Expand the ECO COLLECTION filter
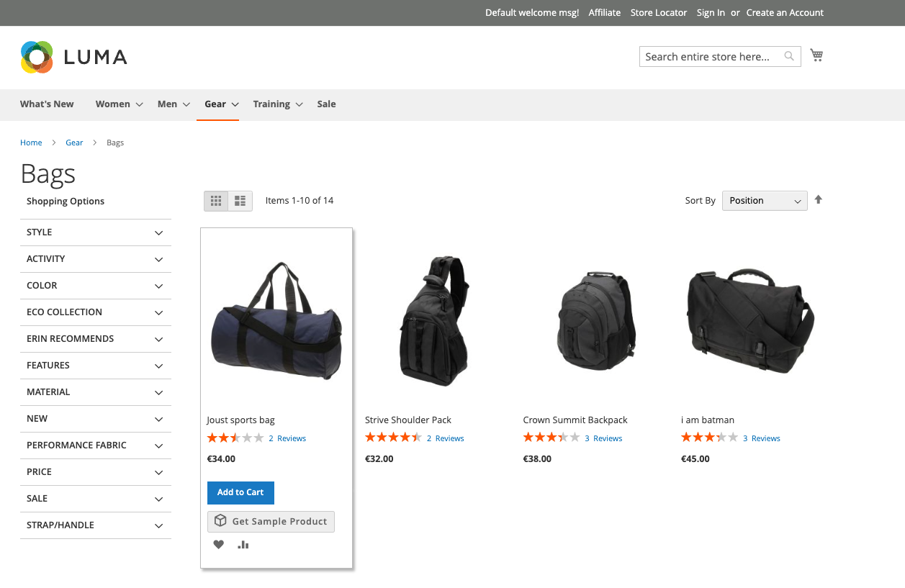This screenshot has height=588, width=905. click(96, 312)
